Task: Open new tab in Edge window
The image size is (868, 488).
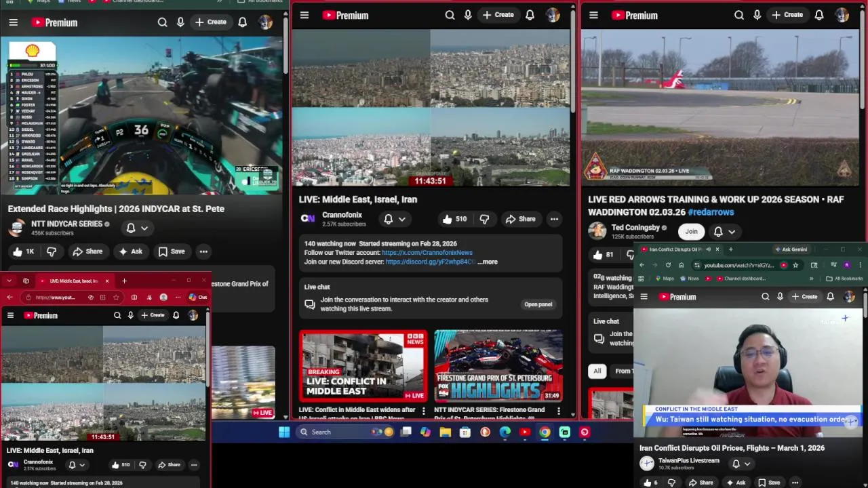Action: point(124,281)
